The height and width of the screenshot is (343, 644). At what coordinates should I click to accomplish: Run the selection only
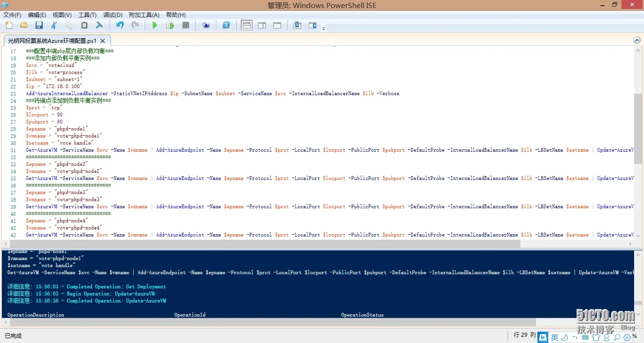pyautogui.click(x=170, y=25)
